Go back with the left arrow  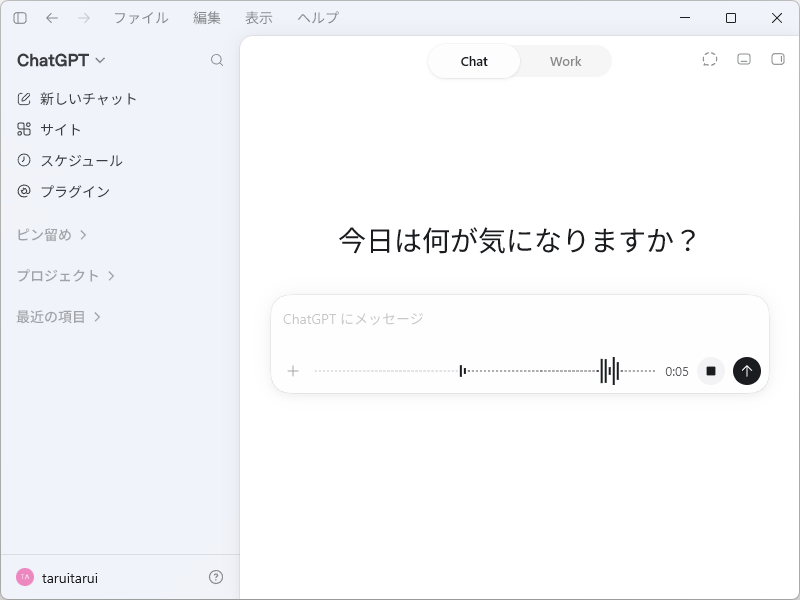[x=52, y=18]
